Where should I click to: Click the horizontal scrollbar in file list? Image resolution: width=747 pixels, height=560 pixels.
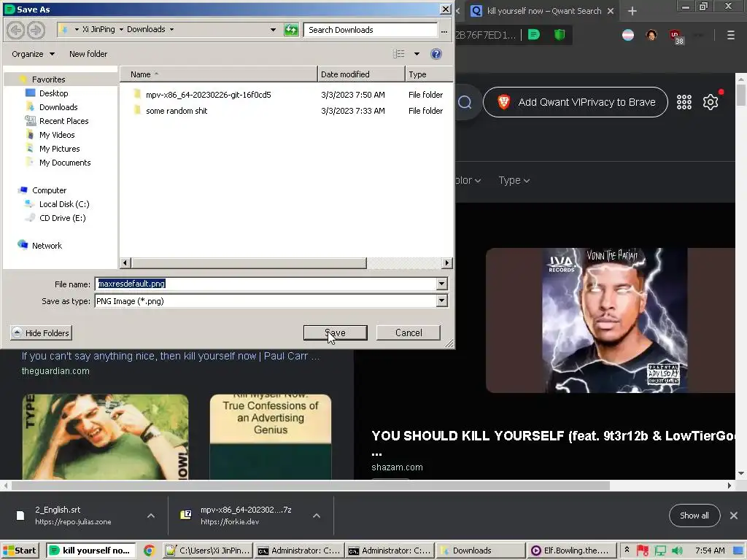(x=249, y=262)
